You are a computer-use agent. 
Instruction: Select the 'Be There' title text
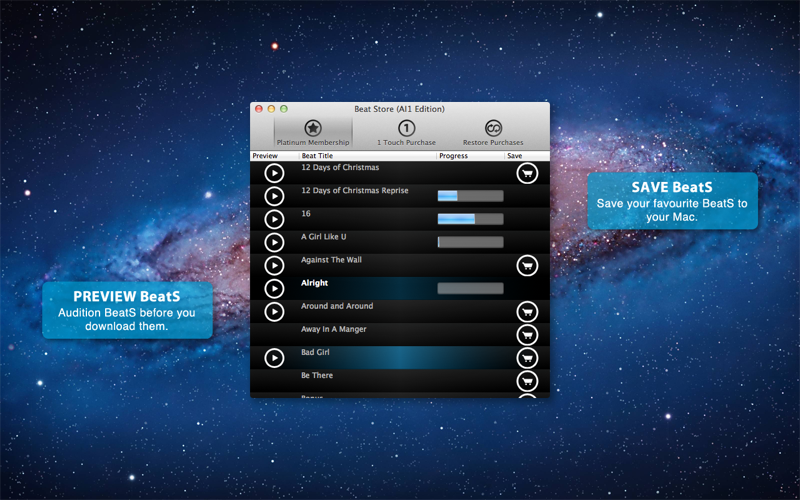[317, 375]
